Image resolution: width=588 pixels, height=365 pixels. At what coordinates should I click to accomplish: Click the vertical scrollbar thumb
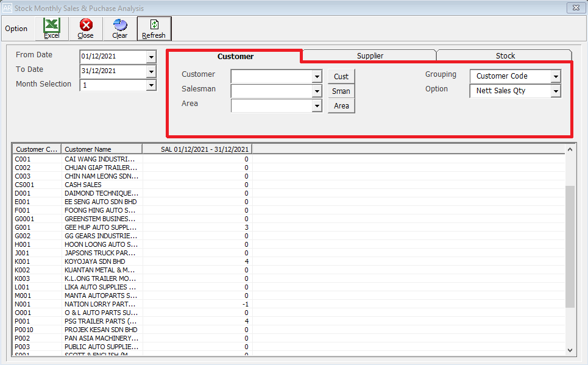[570, 246]
